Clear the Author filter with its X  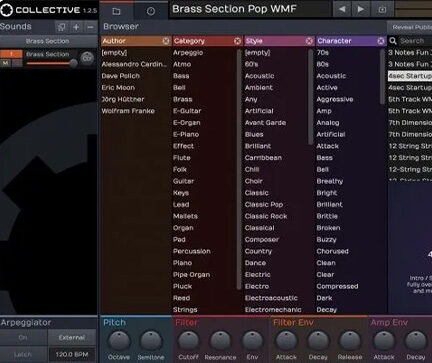click(x=166, y=41)
